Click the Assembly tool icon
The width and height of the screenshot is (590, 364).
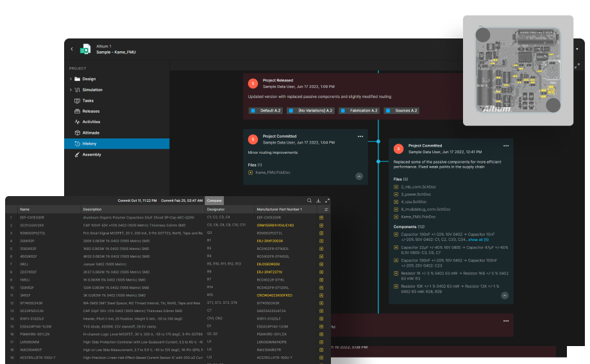[77, 154]
